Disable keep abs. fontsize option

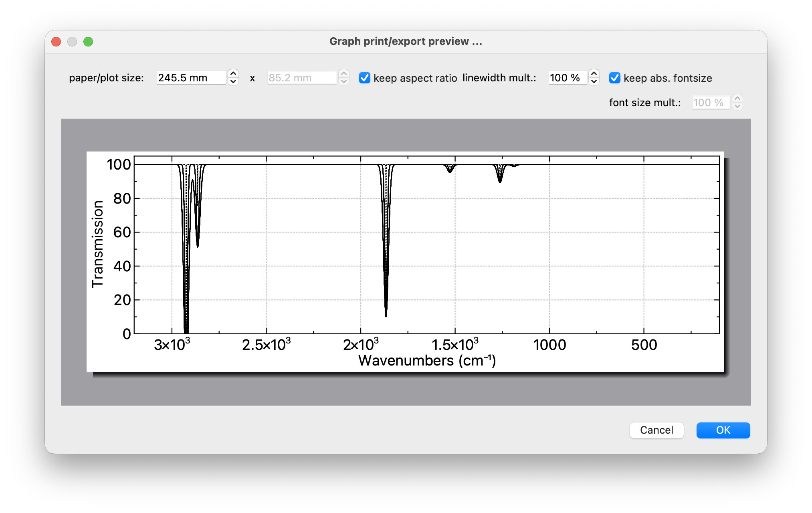click(615, 78)
